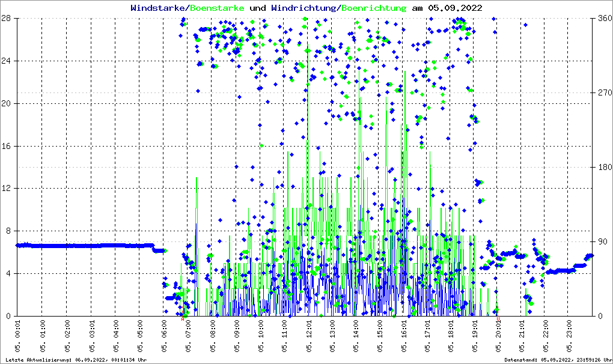Click the red sunset 'U' marker on time axis
The width and height of the screenshot is (613, 364).
click(x=498, y=319)
